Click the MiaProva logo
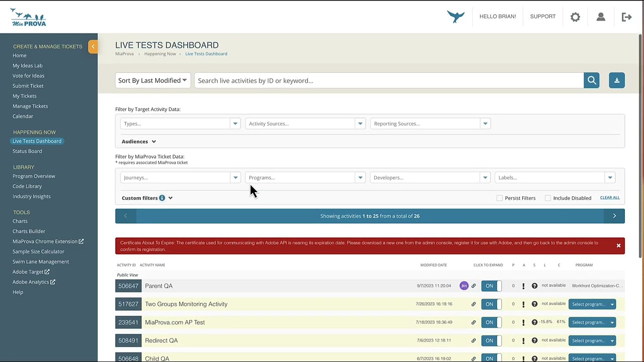Viewport: 644px width, 362px height. pos(28,17)
